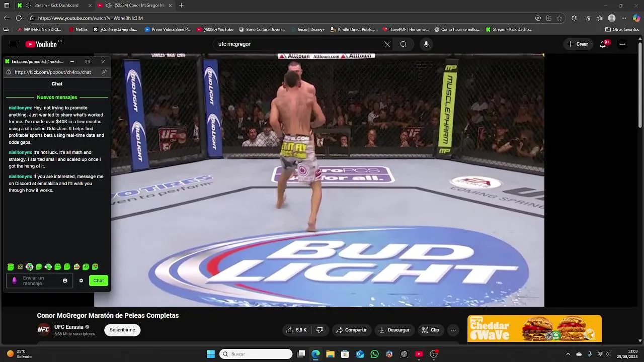
Task: Switch to Conor McGregor YouTube browser tab
Action: (x=135, y=6)
